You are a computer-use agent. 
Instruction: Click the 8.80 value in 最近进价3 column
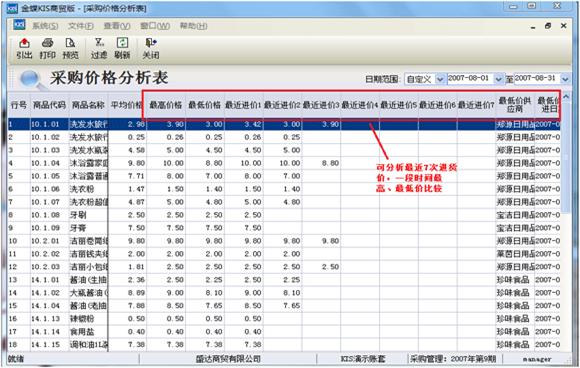[x=321, y=163]
